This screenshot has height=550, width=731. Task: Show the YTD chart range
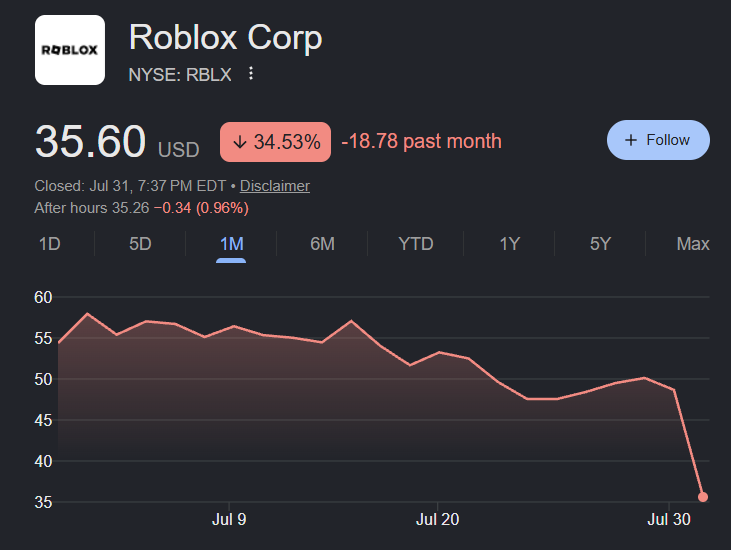[416, 244]
